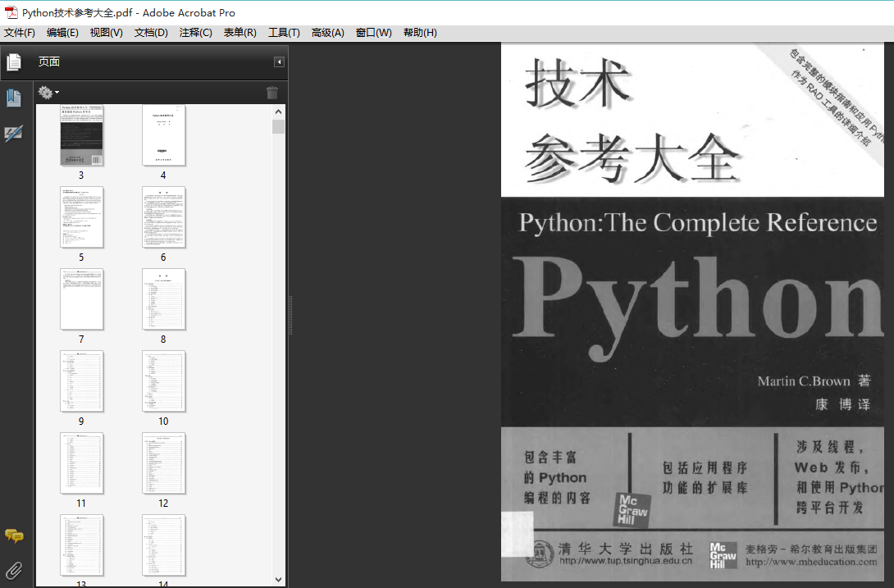Select page 3 thumbnail
Screen dimensions: 894x588
(x=81, y=135)
